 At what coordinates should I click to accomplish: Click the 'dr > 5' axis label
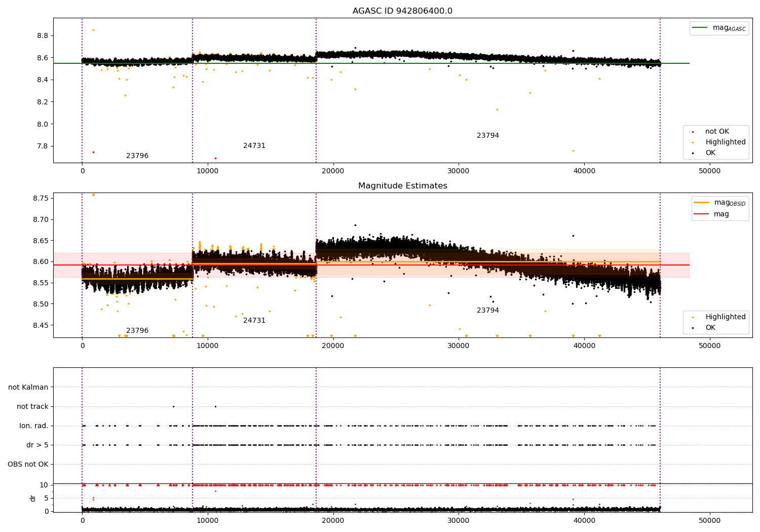[x=37, y=445]
